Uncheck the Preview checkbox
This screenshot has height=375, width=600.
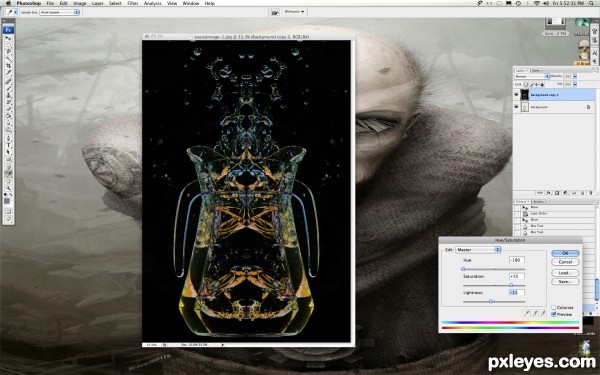coord(553,314)
